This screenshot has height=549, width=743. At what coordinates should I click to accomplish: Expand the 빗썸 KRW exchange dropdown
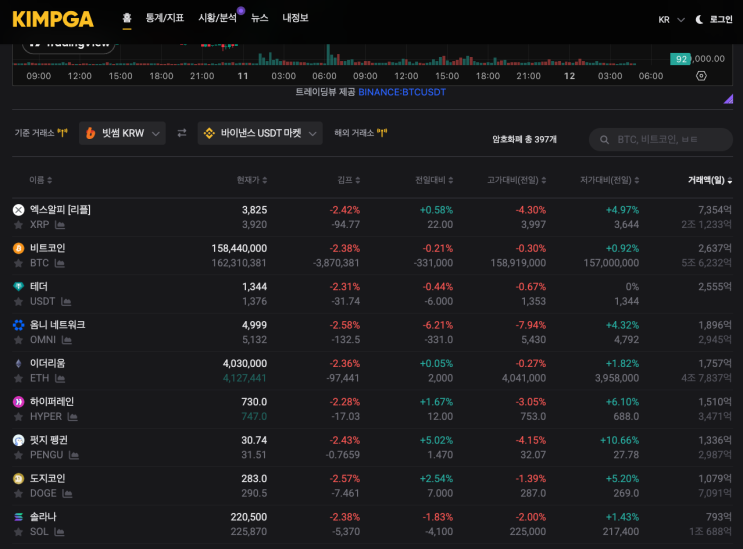tap(122, 134)
